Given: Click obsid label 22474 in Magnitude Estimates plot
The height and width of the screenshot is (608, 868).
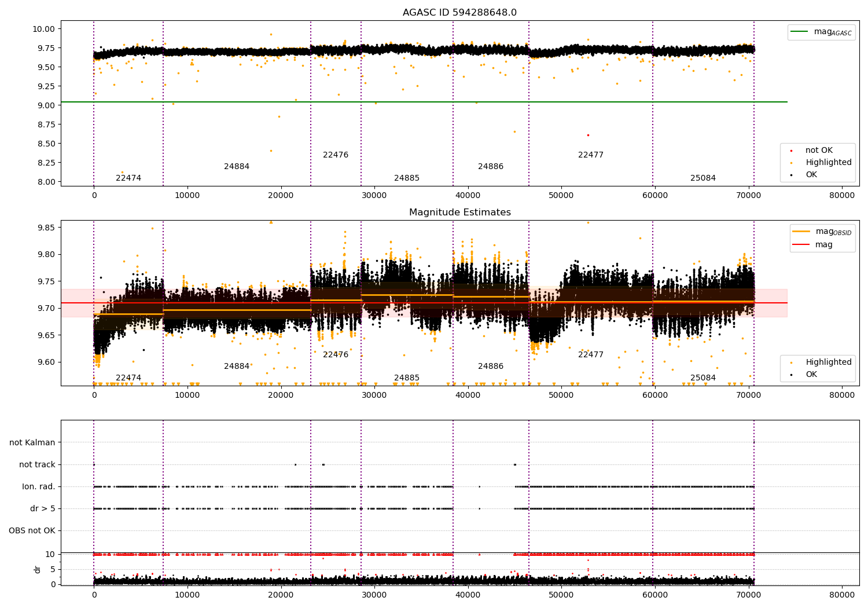Looking at the screenshot, I should (128, 378).
